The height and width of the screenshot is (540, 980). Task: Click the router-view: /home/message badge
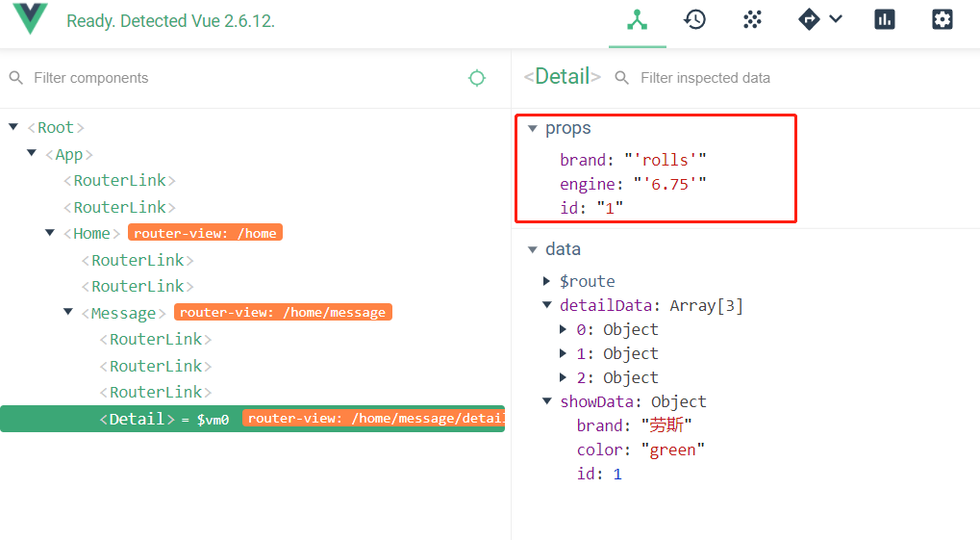[x=283, y=312]
